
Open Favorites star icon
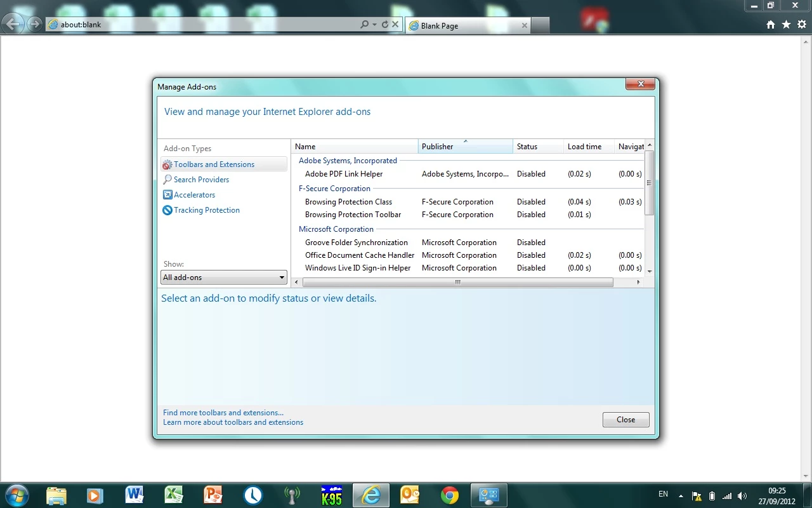787,25
